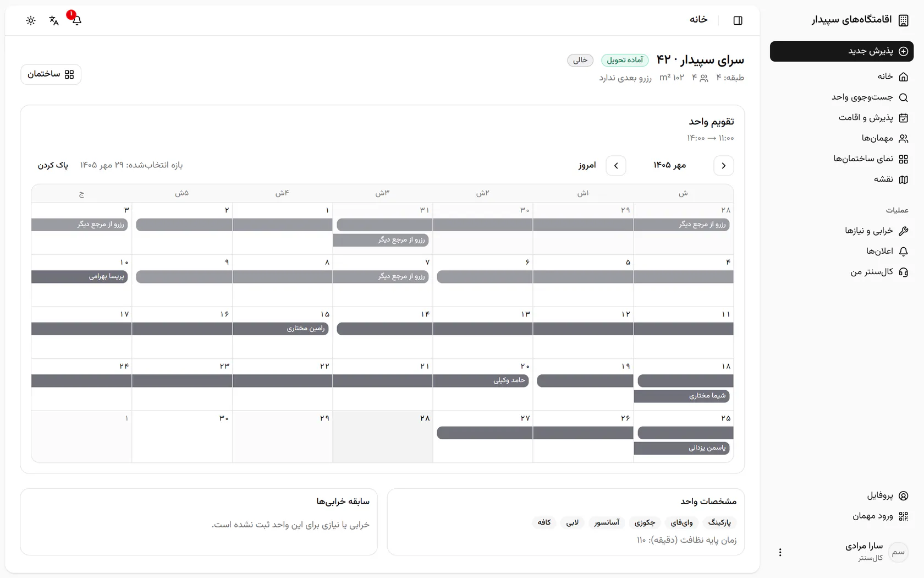The width and height of the screenshot is (924, 578).
Task: Click امروز today button
Action: [587, 165]
